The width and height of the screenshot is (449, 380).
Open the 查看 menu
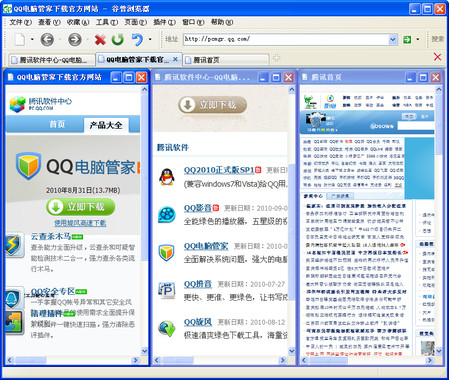[49, 22]
